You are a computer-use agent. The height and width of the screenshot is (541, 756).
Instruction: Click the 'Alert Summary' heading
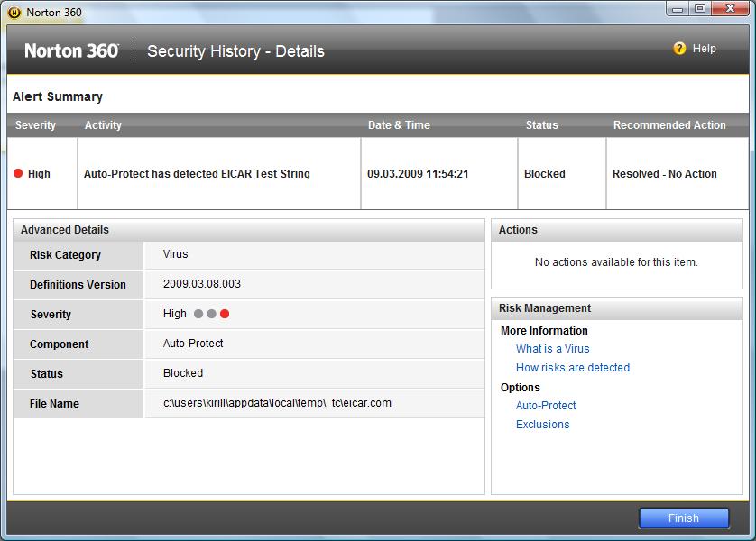[x=58, y=96]
